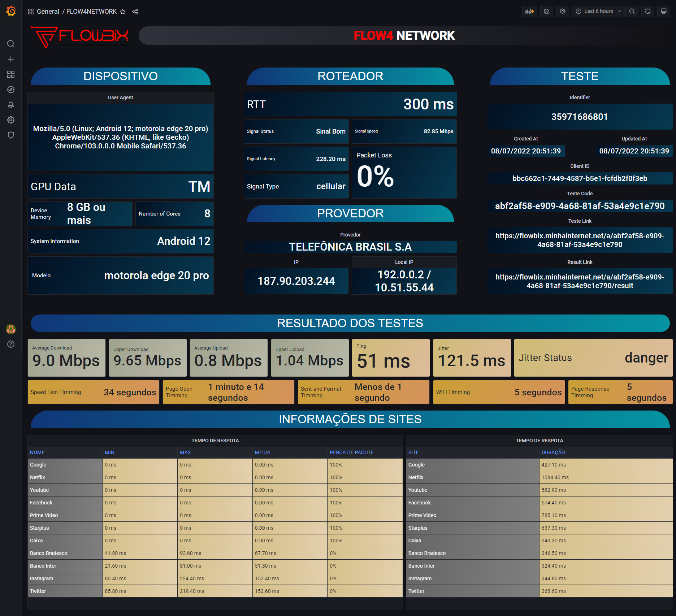Click the identifier 35971686801
676x616 pixels.
pos(580,117)
